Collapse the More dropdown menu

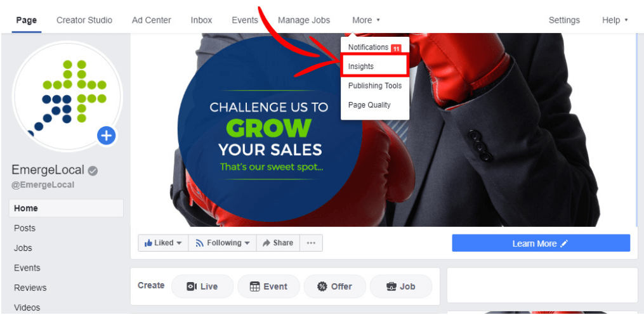click(366, 20)
